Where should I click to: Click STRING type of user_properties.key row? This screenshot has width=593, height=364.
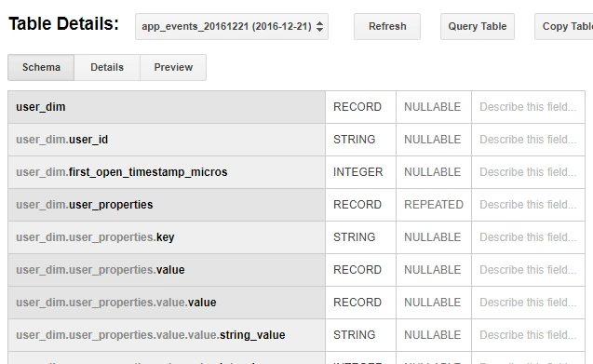355,237
